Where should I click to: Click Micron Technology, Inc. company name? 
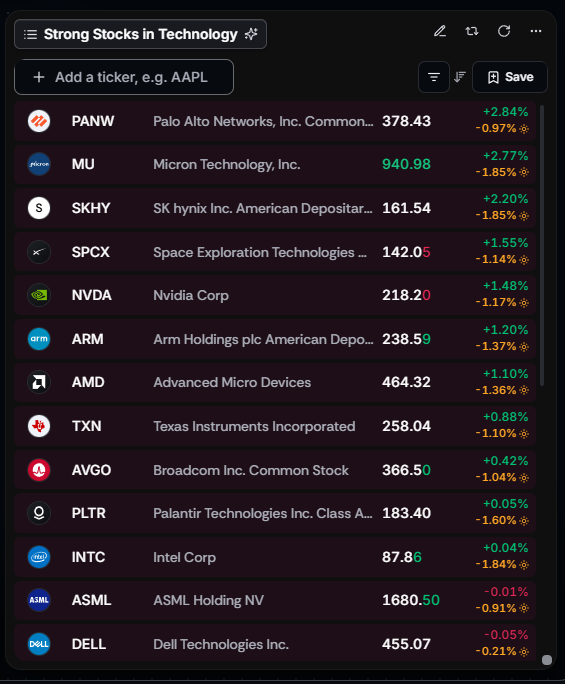click(x=226, y=164)
